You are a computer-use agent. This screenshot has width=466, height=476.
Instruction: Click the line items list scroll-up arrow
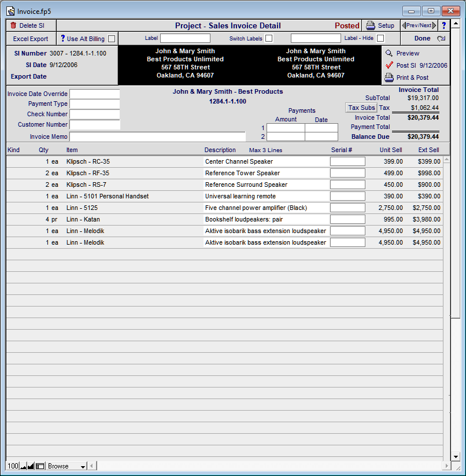point(446,160)
